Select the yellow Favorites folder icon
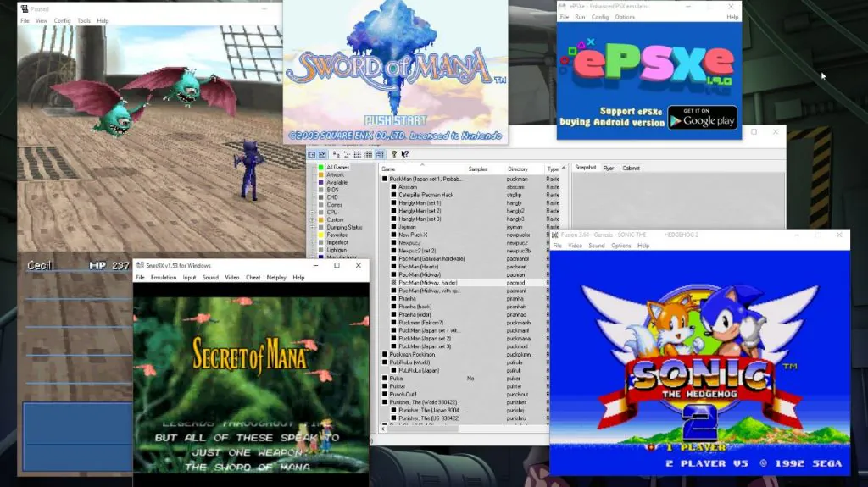The image size is (868, 487). 320,235
